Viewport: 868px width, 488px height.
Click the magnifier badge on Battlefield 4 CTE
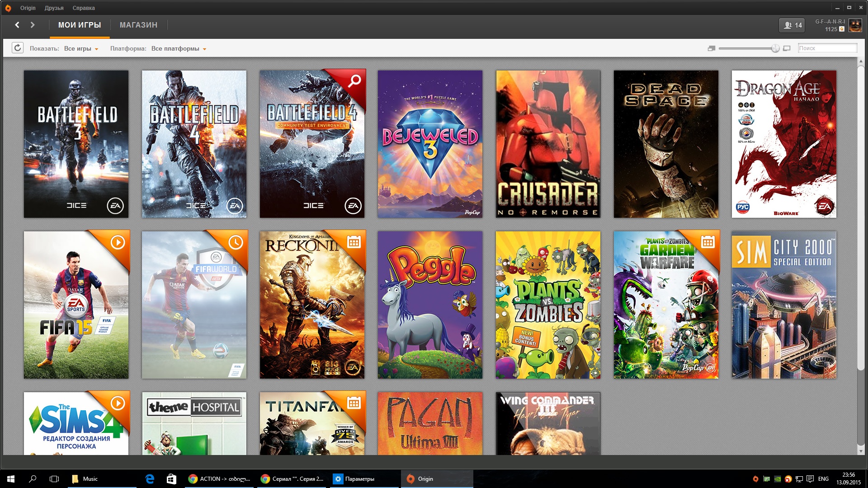(354, 80)
